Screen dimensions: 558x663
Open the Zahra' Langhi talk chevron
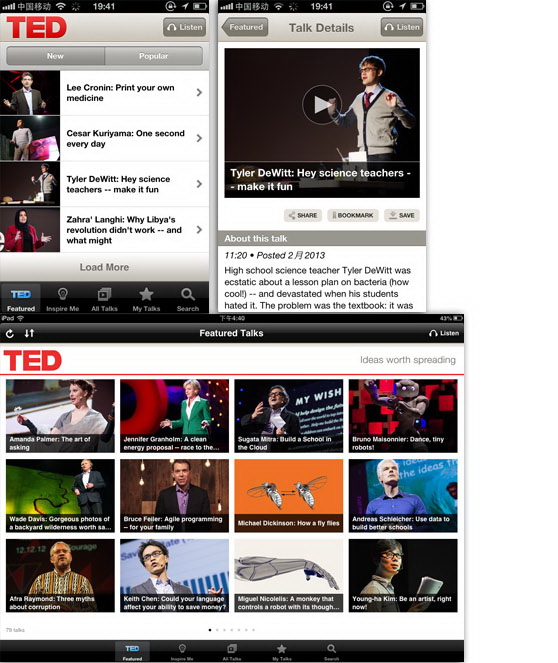[199, 230]
